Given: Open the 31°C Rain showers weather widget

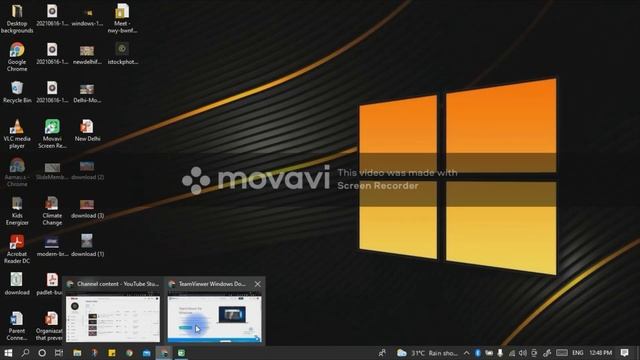Looking at the screenshot, I should tap(427, 353).
